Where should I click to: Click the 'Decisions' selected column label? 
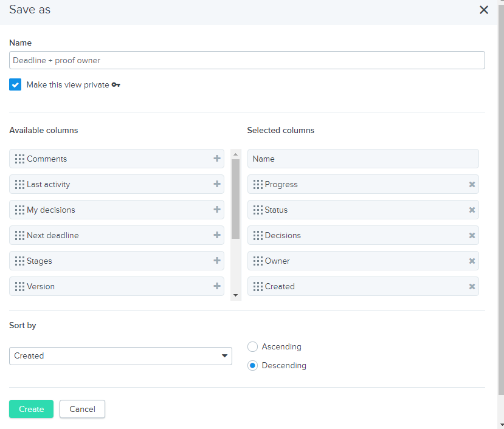click(x=283, y=235)
